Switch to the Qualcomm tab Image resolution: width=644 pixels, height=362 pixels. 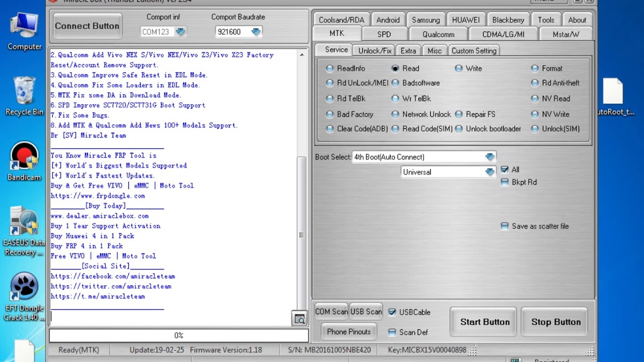[438, 34]
